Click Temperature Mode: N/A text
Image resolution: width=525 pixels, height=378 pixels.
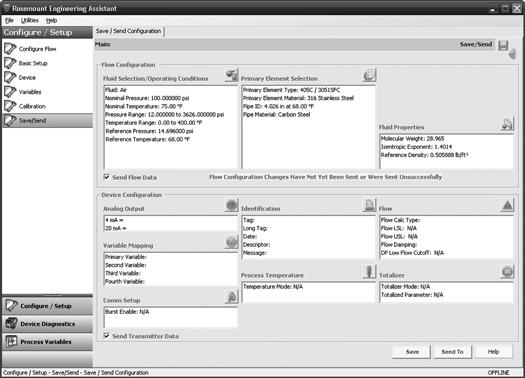point(273,287)
